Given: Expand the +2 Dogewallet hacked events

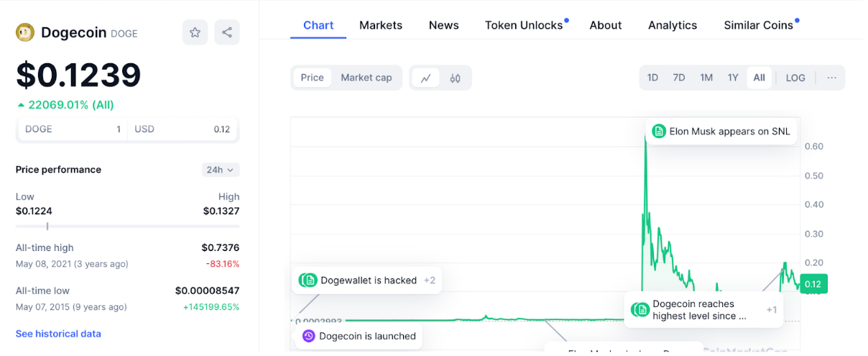Looking at the screenshot, I should [429, 280].
